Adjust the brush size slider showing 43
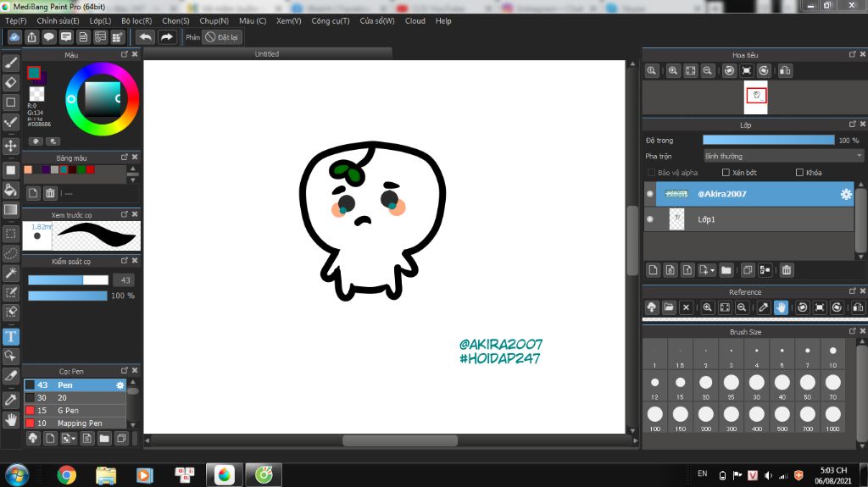The height and width of the screenshot is (487, 868). pyautogui.click(x=68, y=280)
